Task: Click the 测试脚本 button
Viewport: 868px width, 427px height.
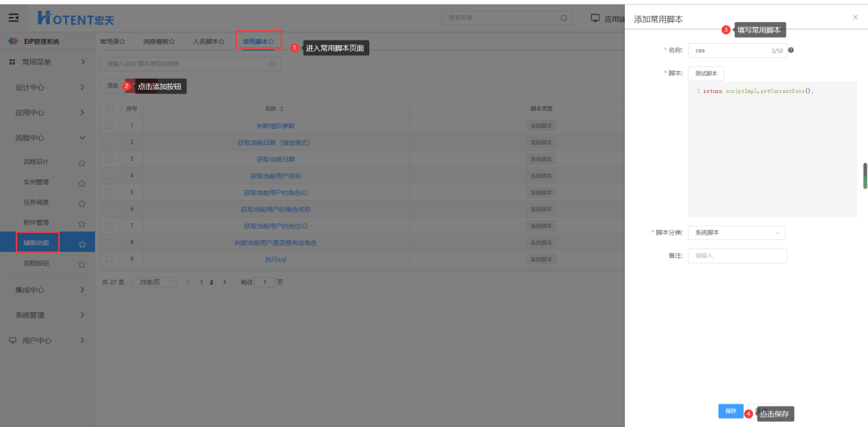Action: click(x=706, y=73)
